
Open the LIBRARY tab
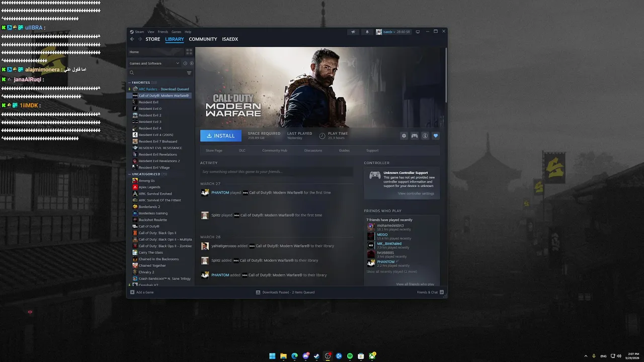[175, 39]
